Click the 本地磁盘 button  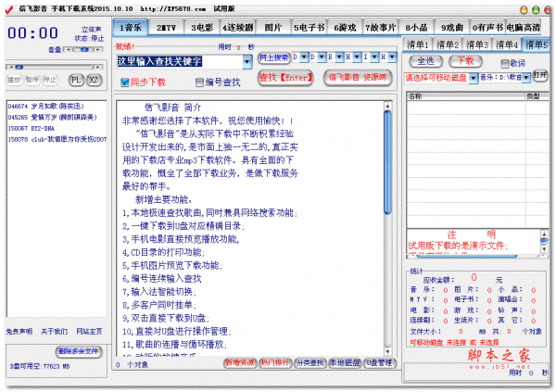tap(345, 363)
